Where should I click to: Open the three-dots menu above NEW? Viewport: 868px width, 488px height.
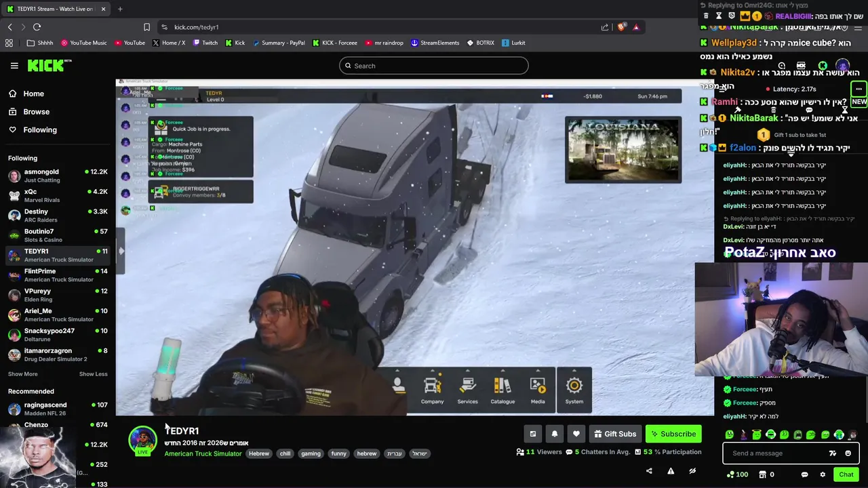859,89
